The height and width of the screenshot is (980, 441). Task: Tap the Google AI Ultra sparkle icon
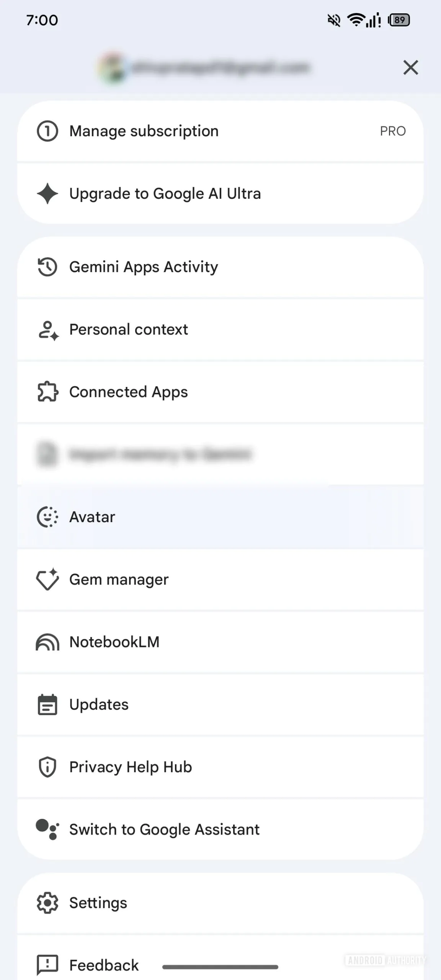click(x=47, y=194)
